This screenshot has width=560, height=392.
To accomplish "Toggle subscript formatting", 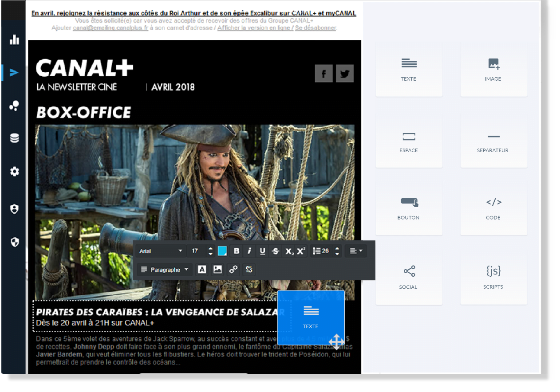I will click(x=289, y=251).
